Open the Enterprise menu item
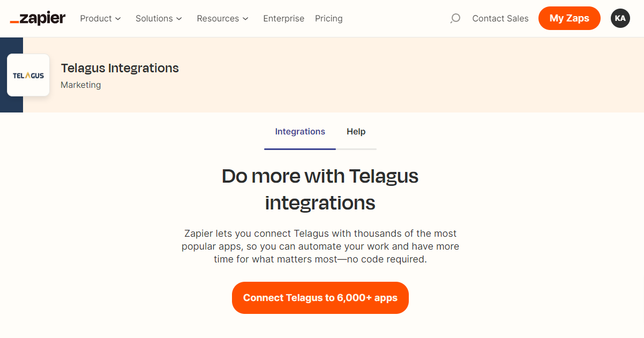This screenshot has height=338, width=644. 283,18
